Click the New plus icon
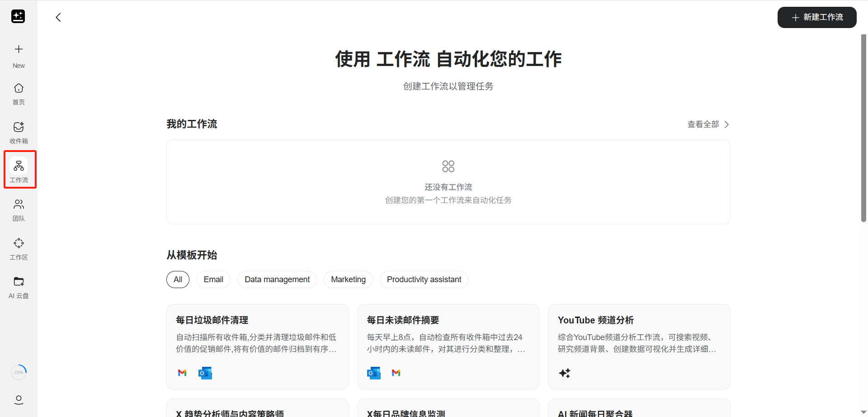The height and width of the screenshot is (417, 868). 19,49
